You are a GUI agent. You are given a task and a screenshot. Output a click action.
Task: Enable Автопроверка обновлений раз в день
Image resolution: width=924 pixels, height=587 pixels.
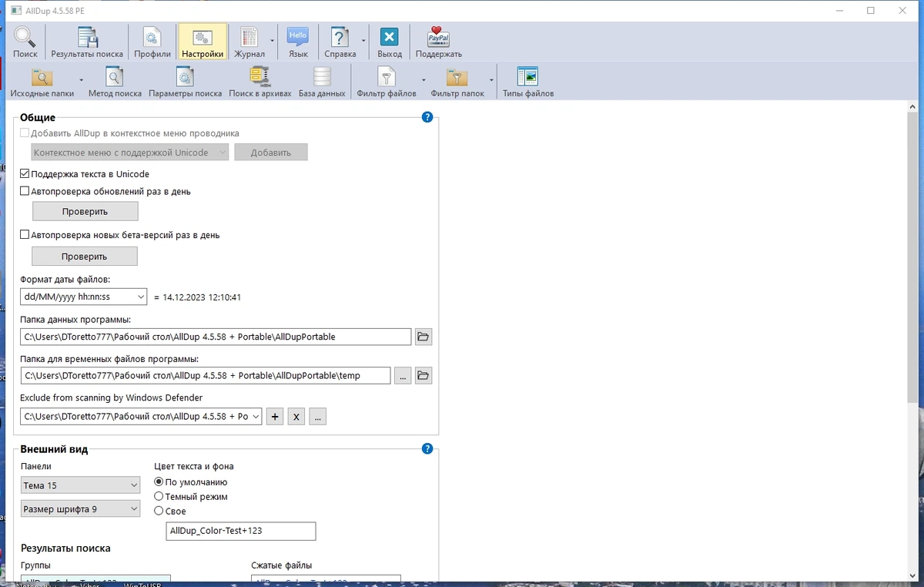[x=25, y=191]
